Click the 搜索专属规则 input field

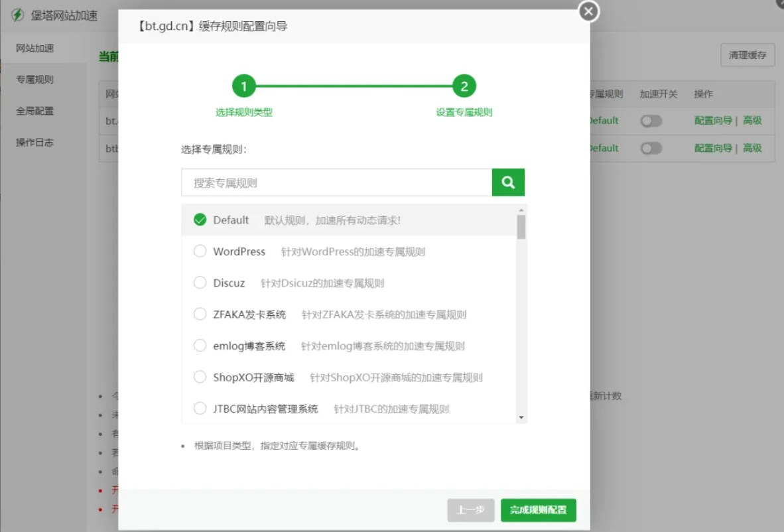332,182
